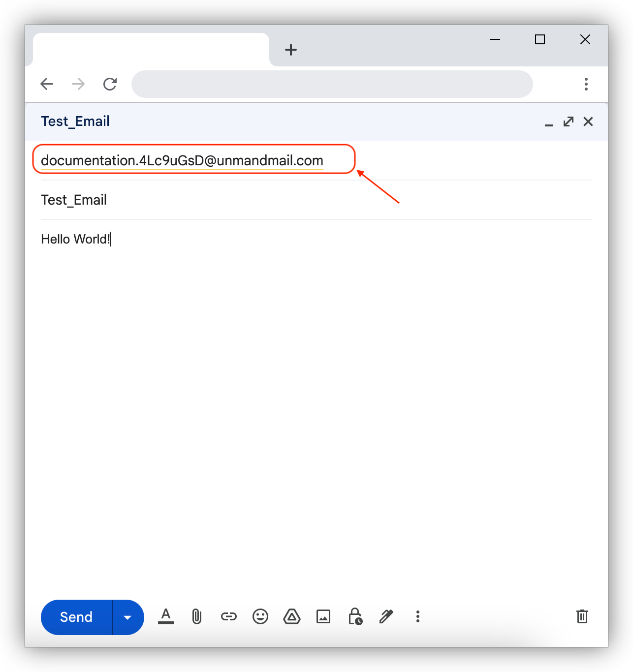Enable confidential mode
633x672 pixels.
point(355,617)
